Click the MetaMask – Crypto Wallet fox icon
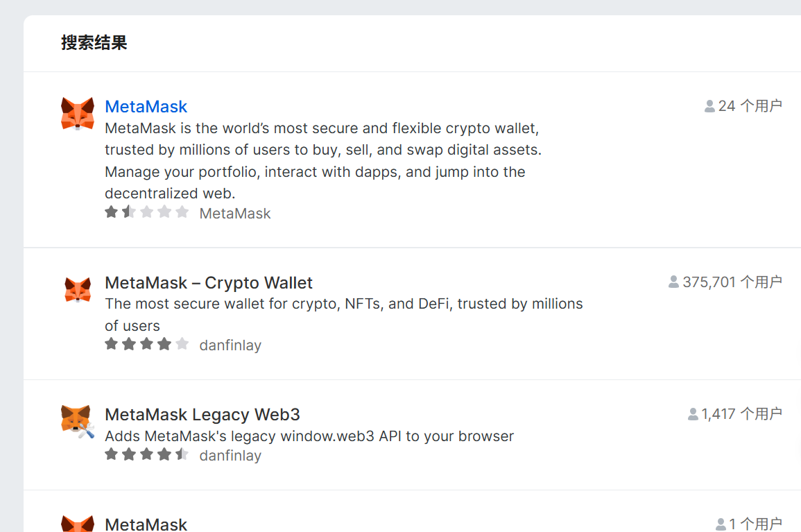The image size is (801, 532). pos(78,289)
